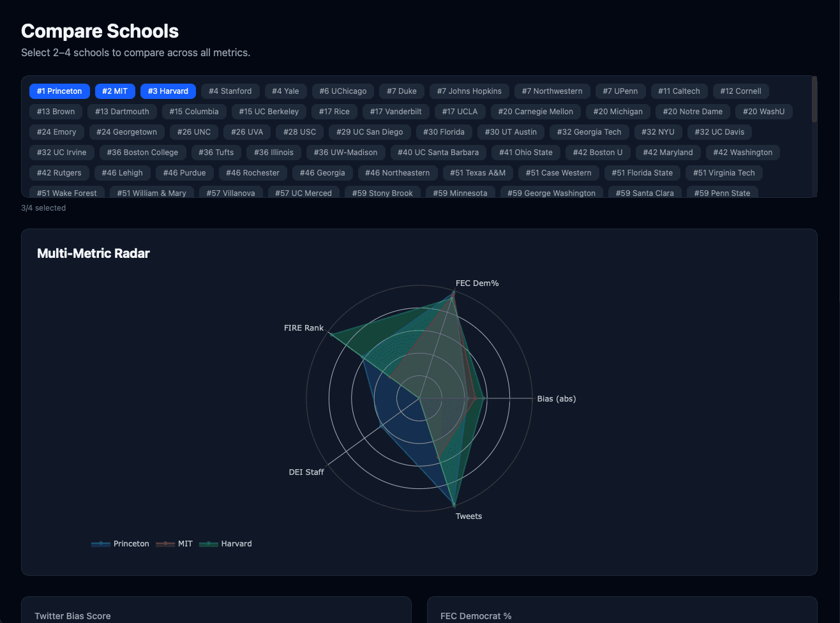Click the FIRE Rank axis label
The width and height of the screenshot is (840, 623).
click(304, 328)
